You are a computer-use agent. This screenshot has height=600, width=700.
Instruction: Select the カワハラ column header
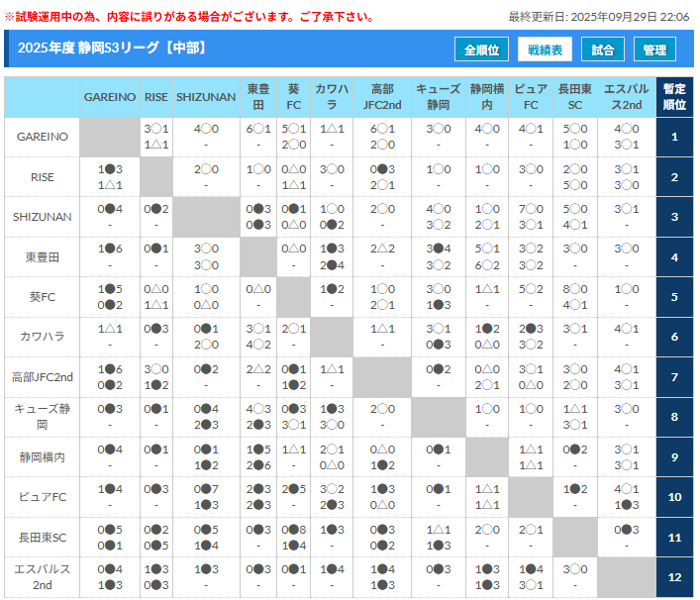[x=331, y=97]
